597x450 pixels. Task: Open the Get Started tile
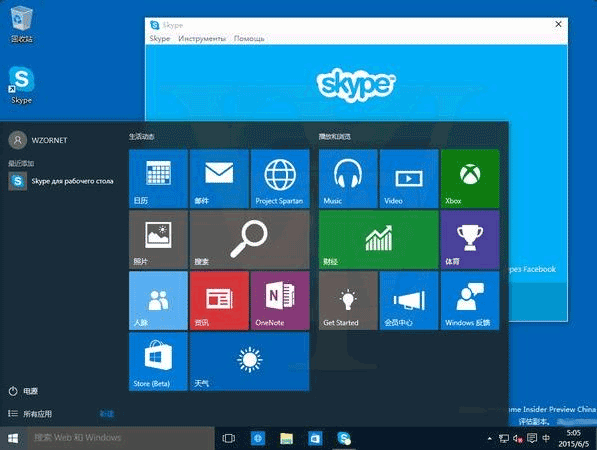(x=348, y=301)
